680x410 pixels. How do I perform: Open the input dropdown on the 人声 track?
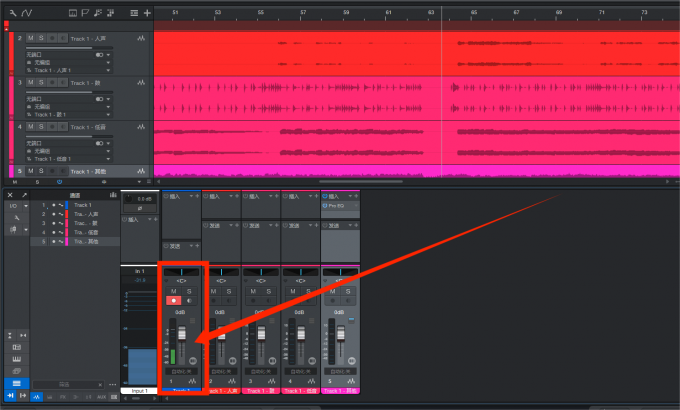(108, 55)
